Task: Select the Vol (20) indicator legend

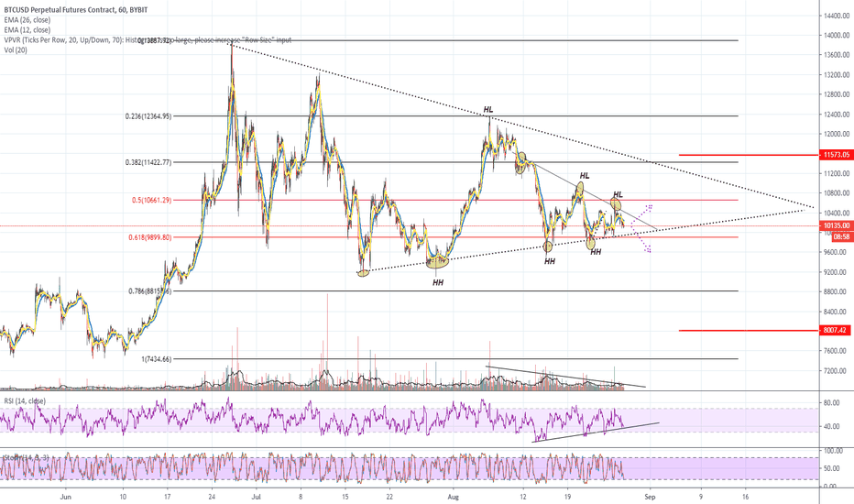Action: tap(16, 50)
